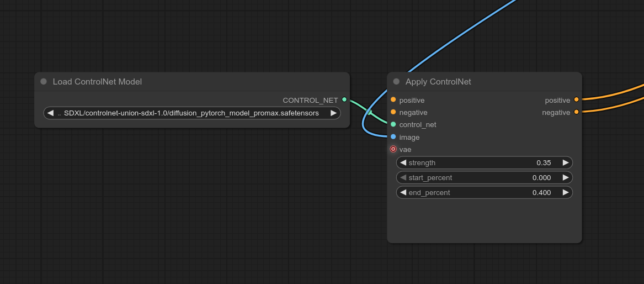Click the green control_net link midpoint marker
Screen dimensions: 644x284
(369, 112)
